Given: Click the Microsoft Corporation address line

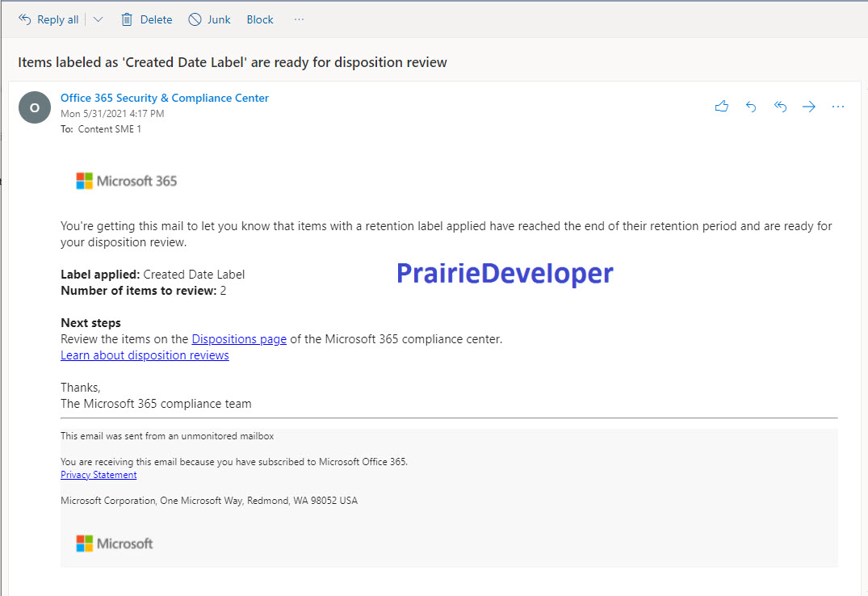Looking at the screenshot, I should point(209,500).
